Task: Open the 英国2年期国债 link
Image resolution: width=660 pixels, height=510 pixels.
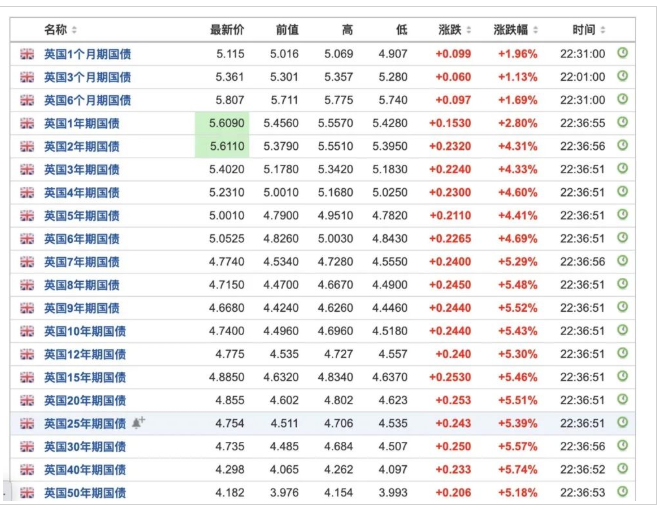Action: coord(82,146)
